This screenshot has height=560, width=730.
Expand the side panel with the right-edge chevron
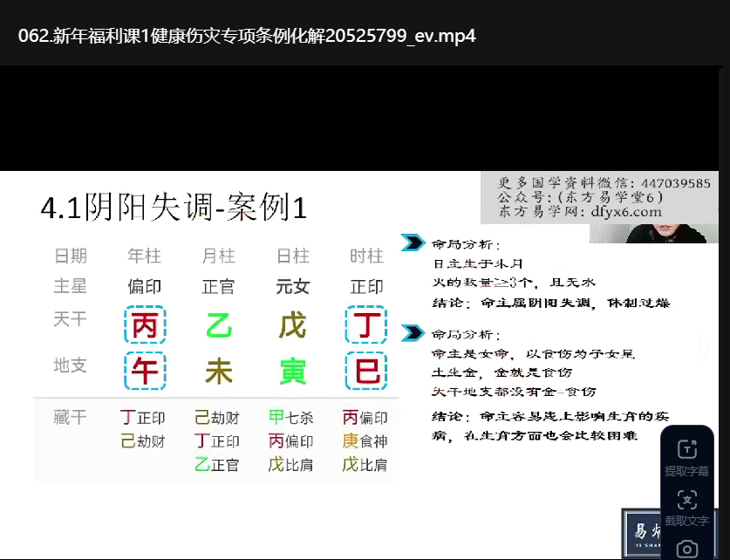[x=705, y=347]
